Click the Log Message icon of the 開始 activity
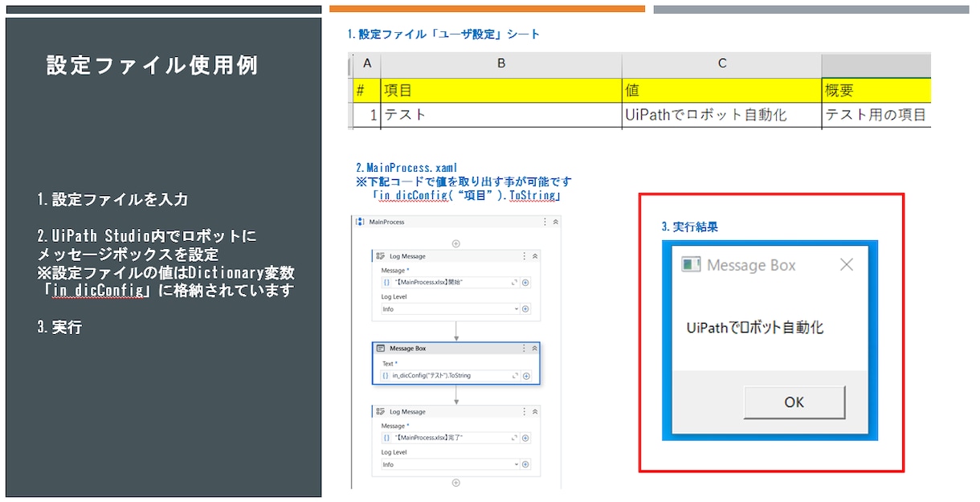980x502 pixels. point(381,256)
